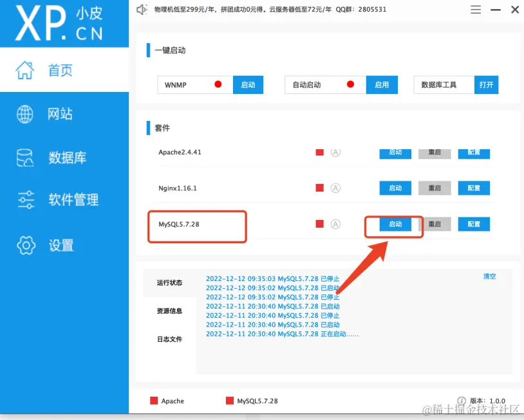Switch to the 资源信息 tab
Screen dimensions: 524x420
(x=169, y=311)
